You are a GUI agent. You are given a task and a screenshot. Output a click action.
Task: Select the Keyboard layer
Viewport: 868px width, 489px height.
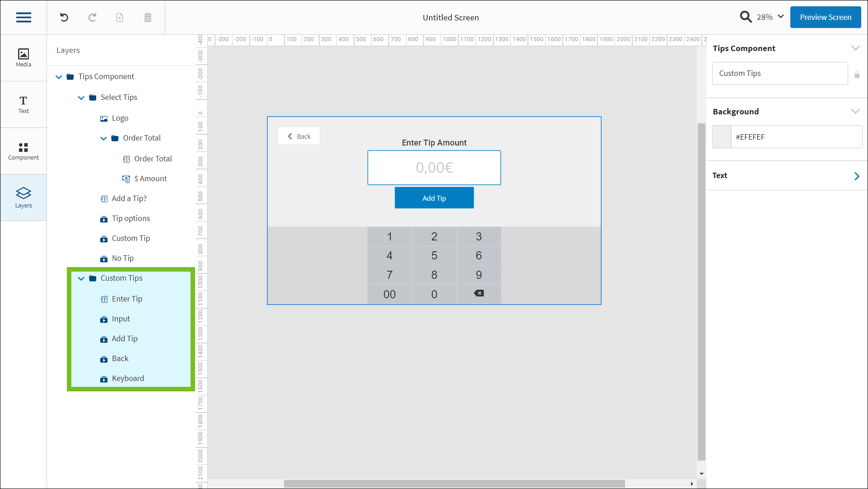tap(128, 379)
